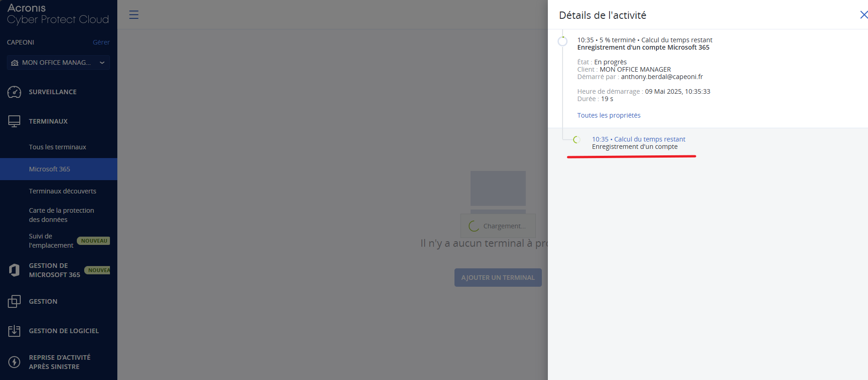
Task: Click the CAPEONI label
Action: click(x=21, y=42)
